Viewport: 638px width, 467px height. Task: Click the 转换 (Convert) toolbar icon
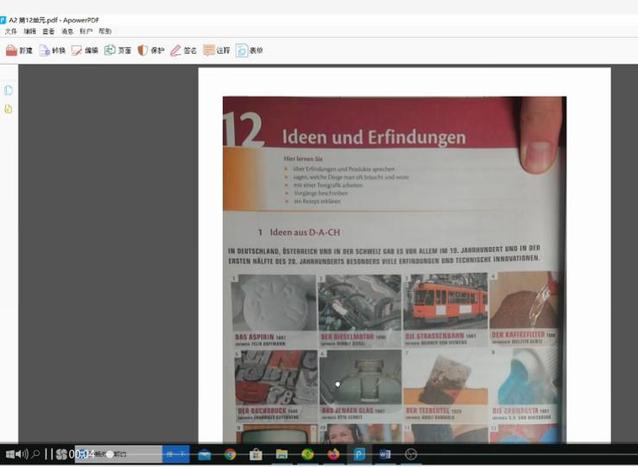51,50
